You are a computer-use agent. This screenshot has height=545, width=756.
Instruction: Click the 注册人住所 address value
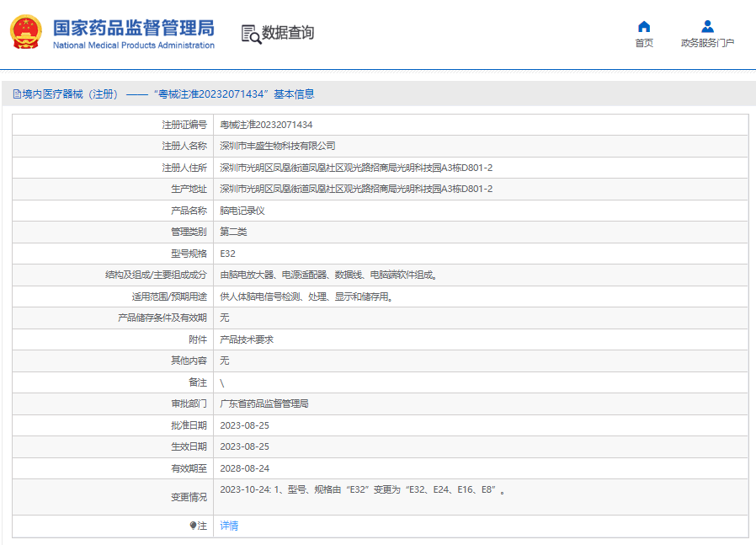(x=356, y=168)
